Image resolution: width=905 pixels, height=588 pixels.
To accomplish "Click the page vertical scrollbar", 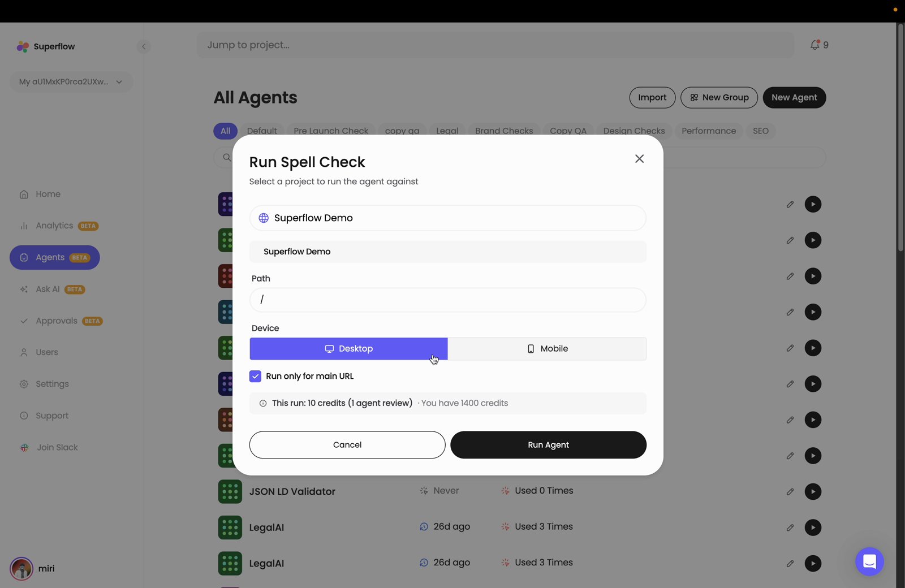I will click(x=900, y=137).
